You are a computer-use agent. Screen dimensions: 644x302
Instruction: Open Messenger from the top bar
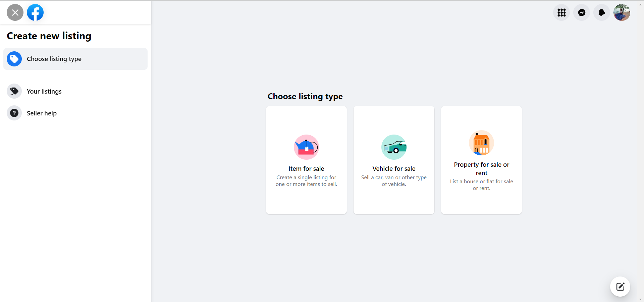tap(582, 13)
